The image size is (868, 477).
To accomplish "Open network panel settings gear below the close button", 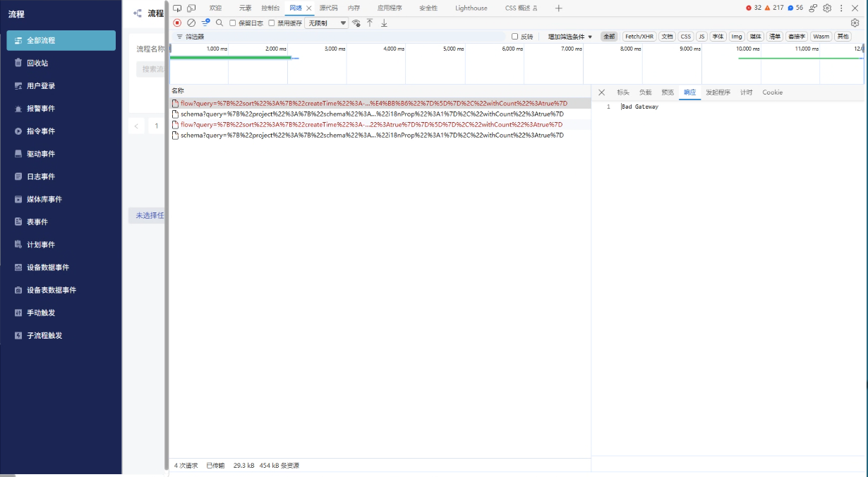I will [855, 23].
